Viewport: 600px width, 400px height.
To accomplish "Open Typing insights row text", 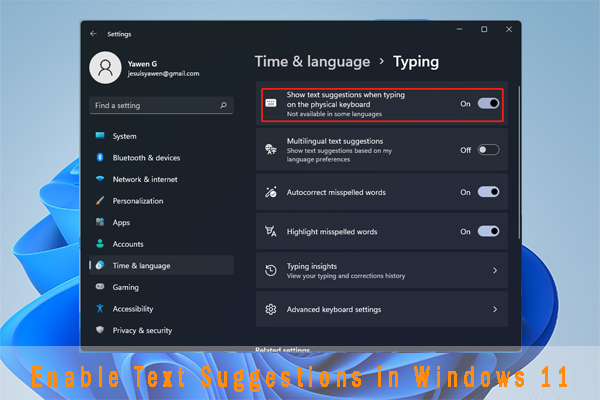I will [312, 266].
